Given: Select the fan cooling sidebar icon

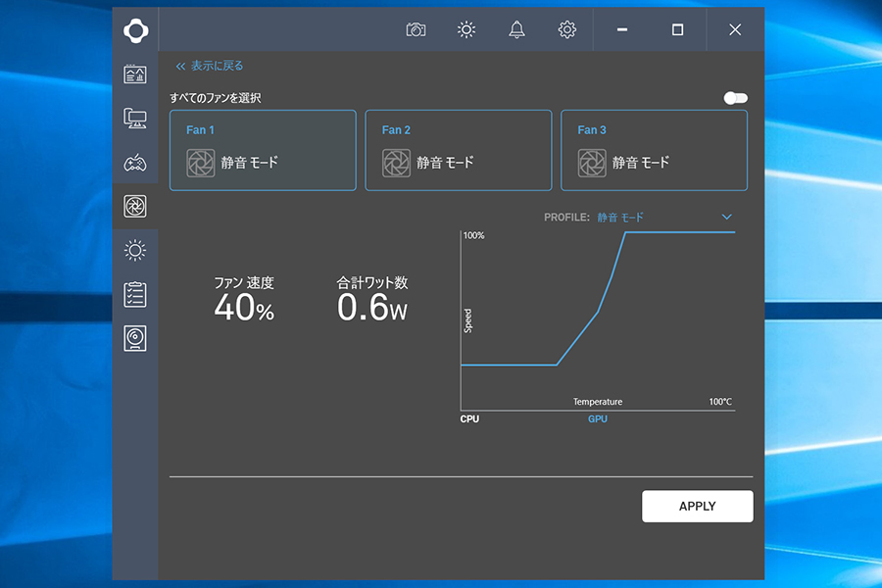Looking at the screenshot, I should 135,206.
